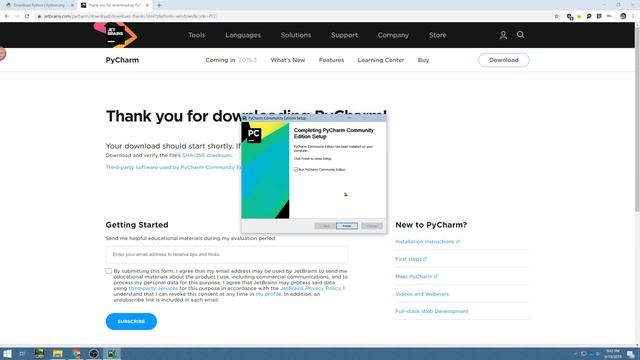640x360 pixels.
Task: Click the browser address bar URL
Action: pos(131,16)
